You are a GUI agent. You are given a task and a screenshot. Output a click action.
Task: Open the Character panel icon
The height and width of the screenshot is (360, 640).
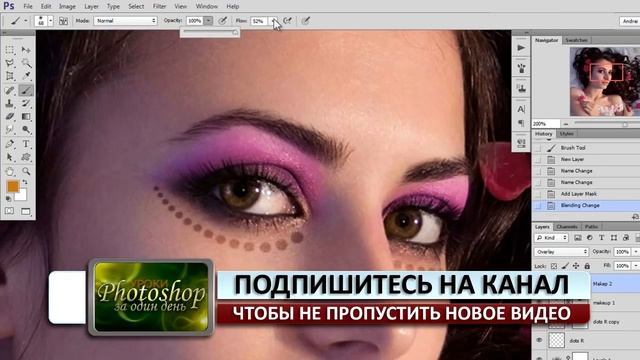click(521, 109)
